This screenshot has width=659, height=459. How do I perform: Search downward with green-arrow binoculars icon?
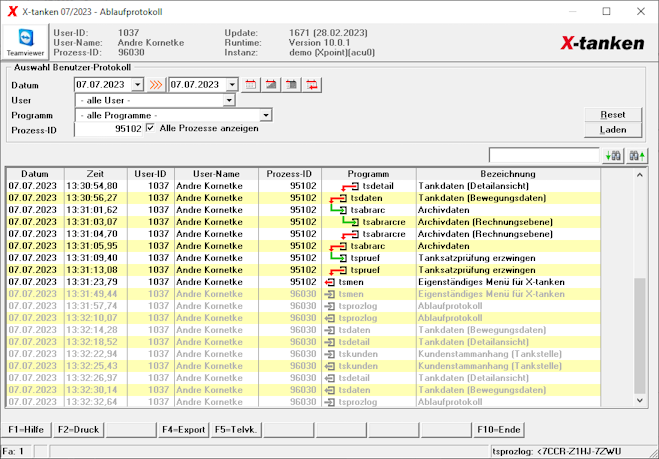(613, 156)
